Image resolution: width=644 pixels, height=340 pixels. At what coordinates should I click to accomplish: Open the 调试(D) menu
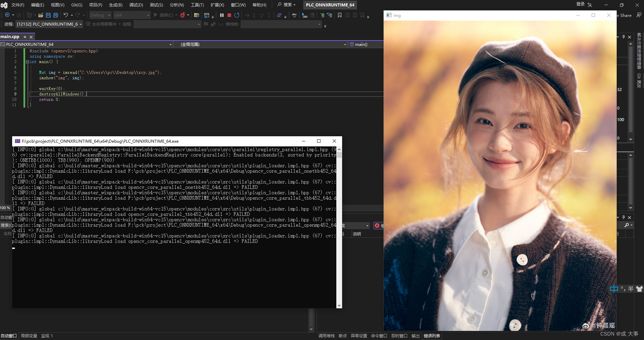tap(136, 5)
